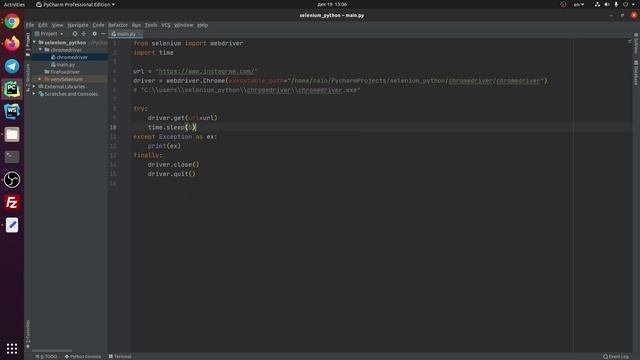Expand External Libraries node

[x=35, y=87]
